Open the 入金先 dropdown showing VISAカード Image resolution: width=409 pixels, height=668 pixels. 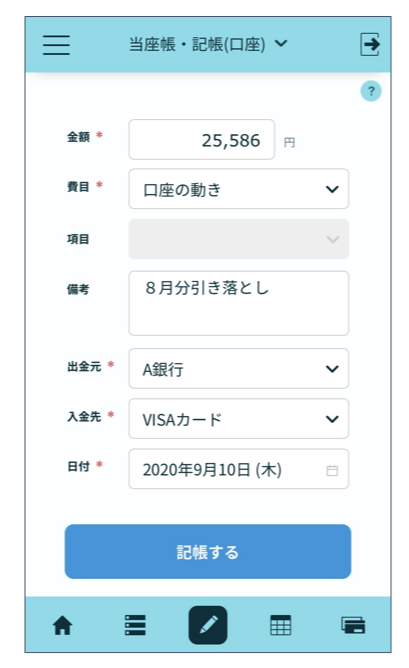239,418
